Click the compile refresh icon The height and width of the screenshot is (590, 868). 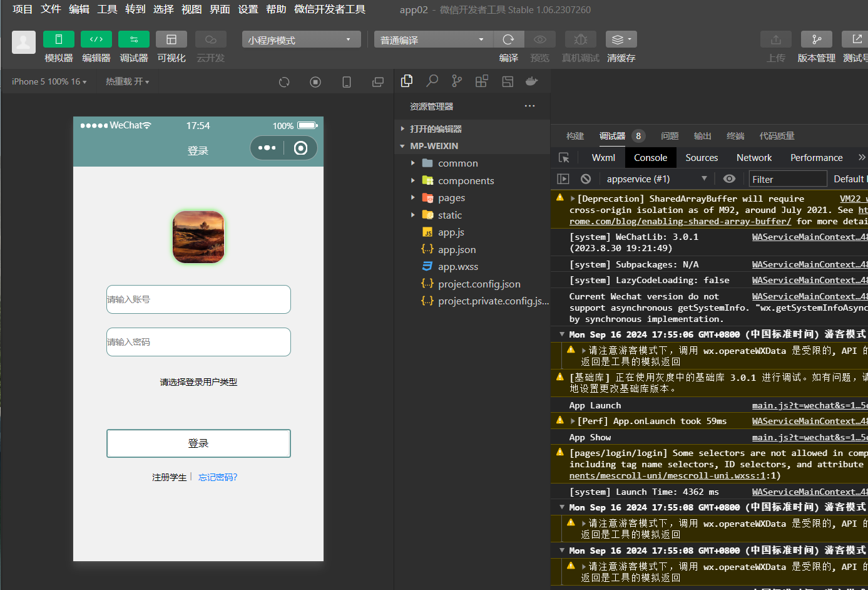[508, 39]
